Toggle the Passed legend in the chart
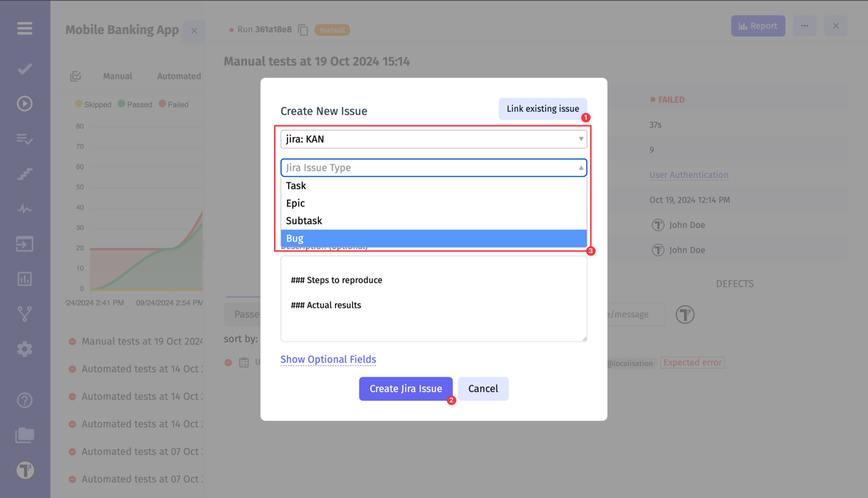The image size is (868, 498). pyautogui.click(x=135, y=104)
